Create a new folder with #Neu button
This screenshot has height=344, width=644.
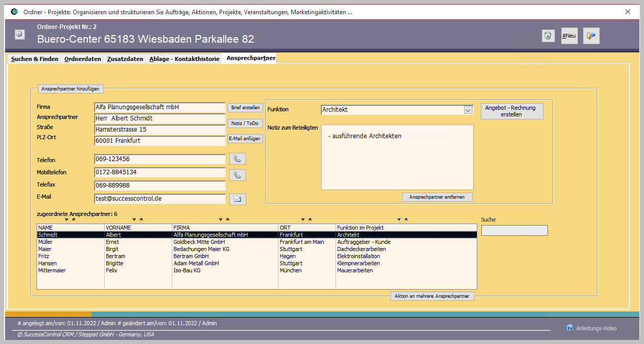pos(569,36)
